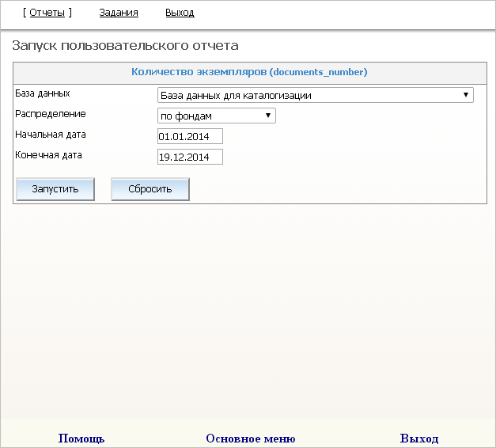
Task: Click the selected 'База данных для каталогизации' text
Action: pyautogui.click(x=236, y=96)
